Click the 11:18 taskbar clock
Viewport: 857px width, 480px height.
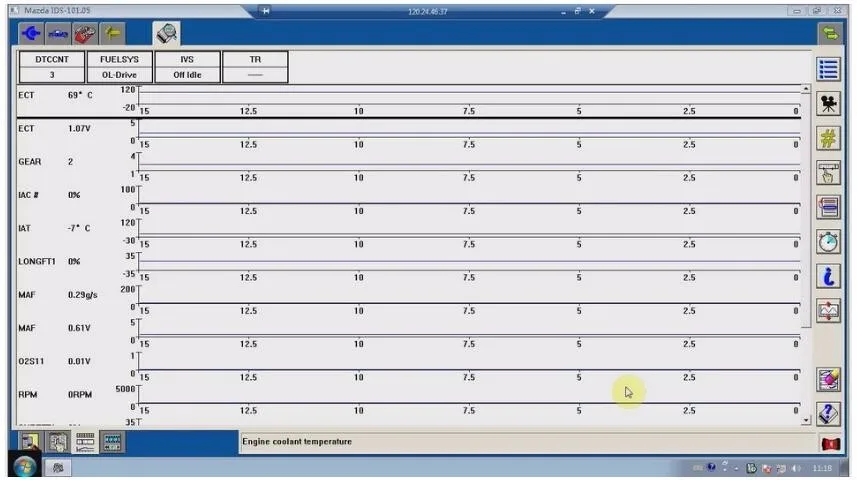(821, 468)
